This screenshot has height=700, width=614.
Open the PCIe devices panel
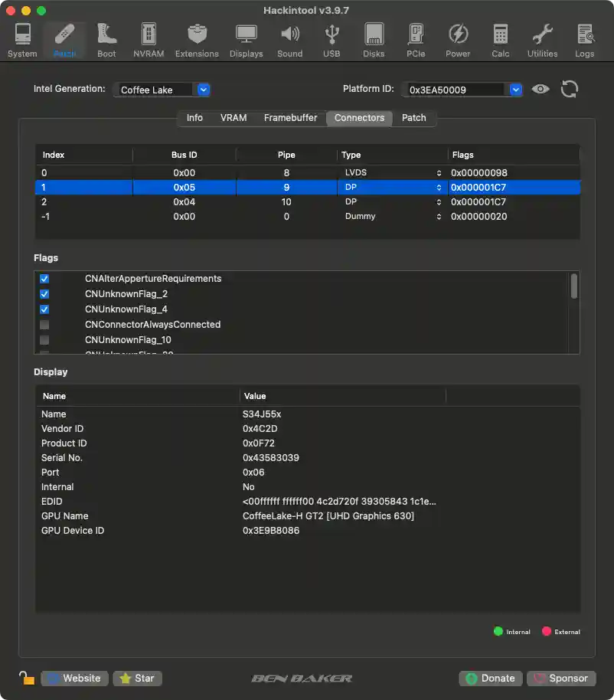416,38
